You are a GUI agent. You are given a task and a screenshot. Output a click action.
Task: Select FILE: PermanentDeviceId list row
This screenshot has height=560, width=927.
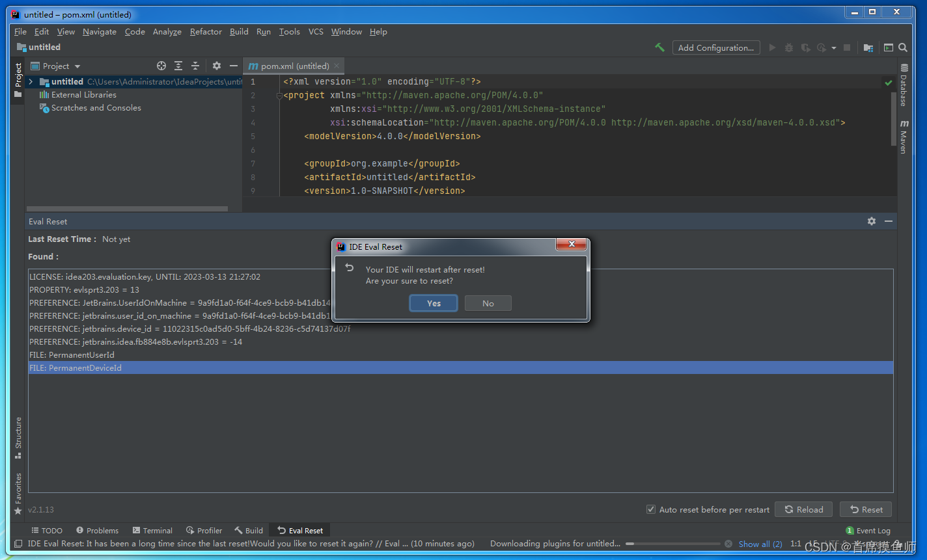(460, 367)
